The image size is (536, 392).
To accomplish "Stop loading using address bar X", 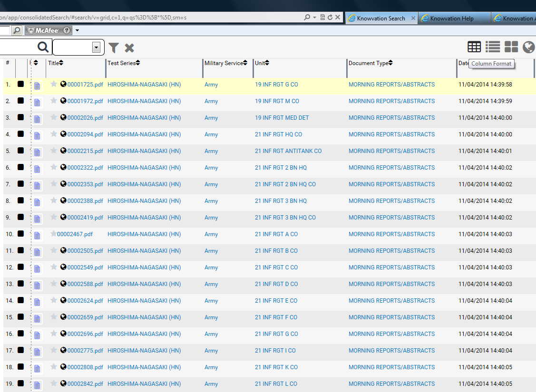I will click(338, 17).
